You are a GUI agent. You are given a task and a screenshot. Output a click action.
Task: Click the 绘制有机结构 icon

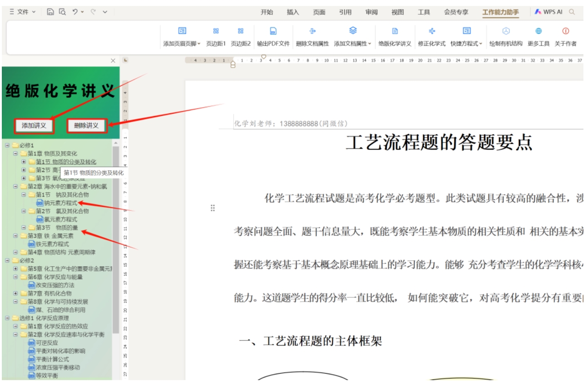tap(506, 32)
